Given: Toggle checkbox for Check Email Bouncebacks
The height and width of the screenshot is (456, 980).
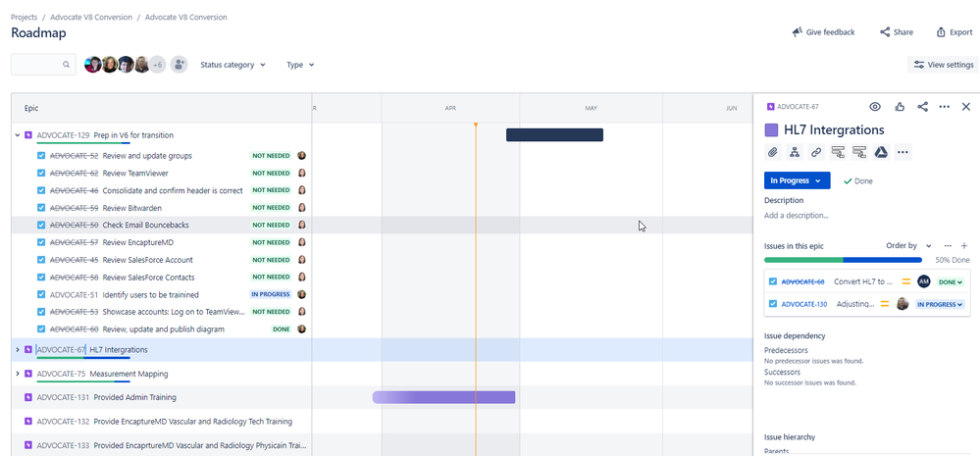Looking at the screenshot, I should [41, 225].
